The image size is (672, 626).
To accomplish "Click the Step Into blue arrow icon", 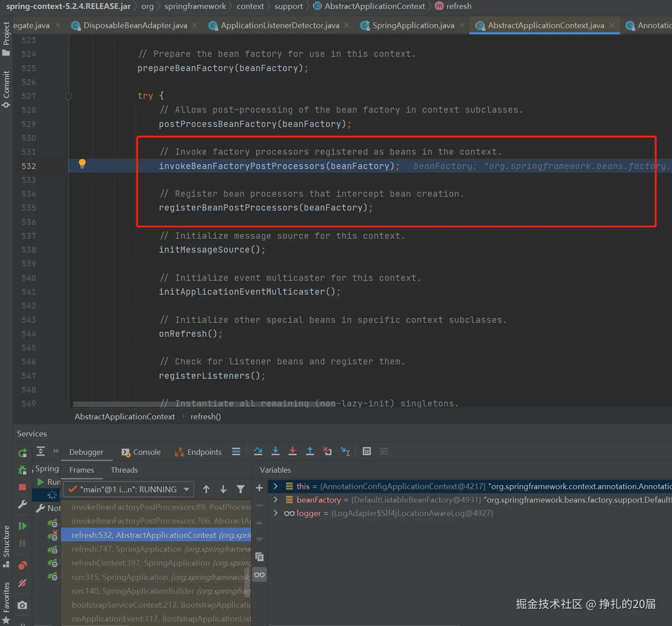I will 276,451.
